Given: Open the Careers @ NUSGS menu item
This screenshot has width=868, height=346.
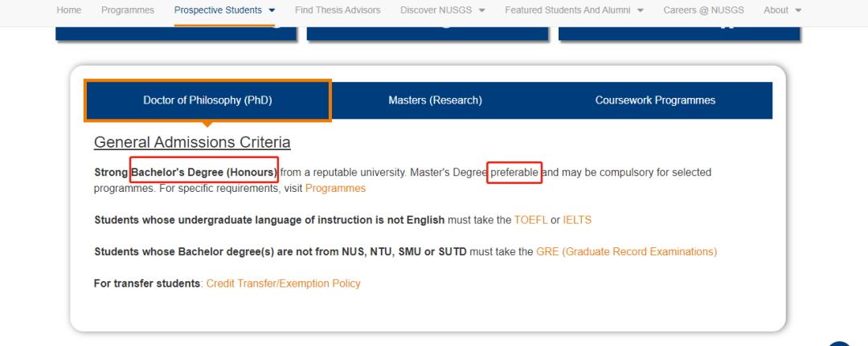Looking at the screenshot, I should (x=702, y=10).
